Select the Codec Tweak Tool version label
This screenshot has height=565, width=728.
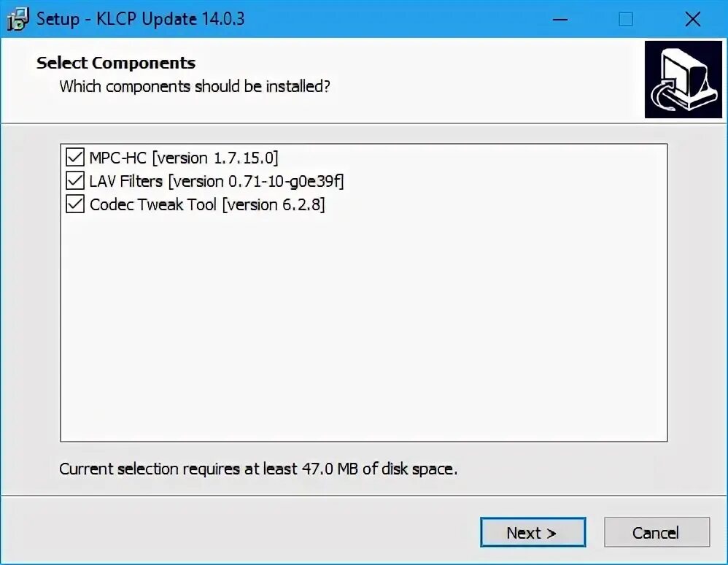pyautogui.click(x=207, y=204)
